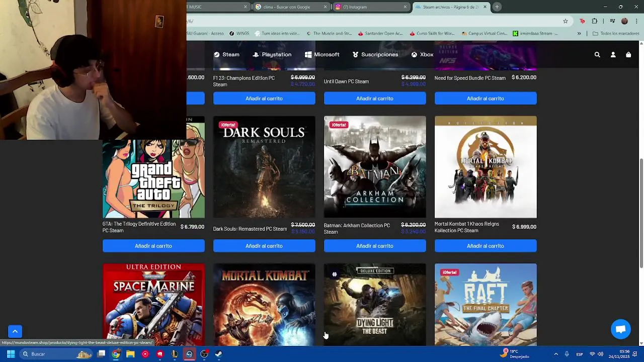644x362 pixels.
Task: Open the Todos los marcadores folder
Action: pyautogui.click(x=616, y=34)
